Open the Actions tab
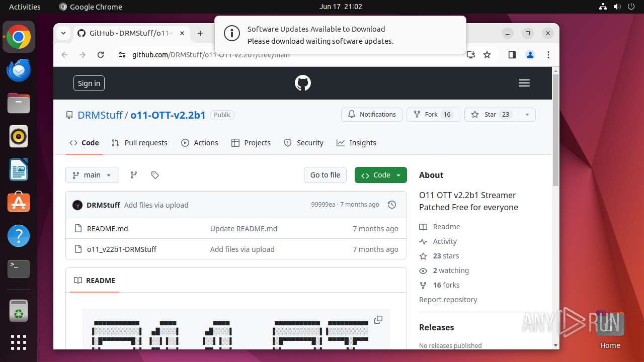Screen dimensions: 644x362 200,143
